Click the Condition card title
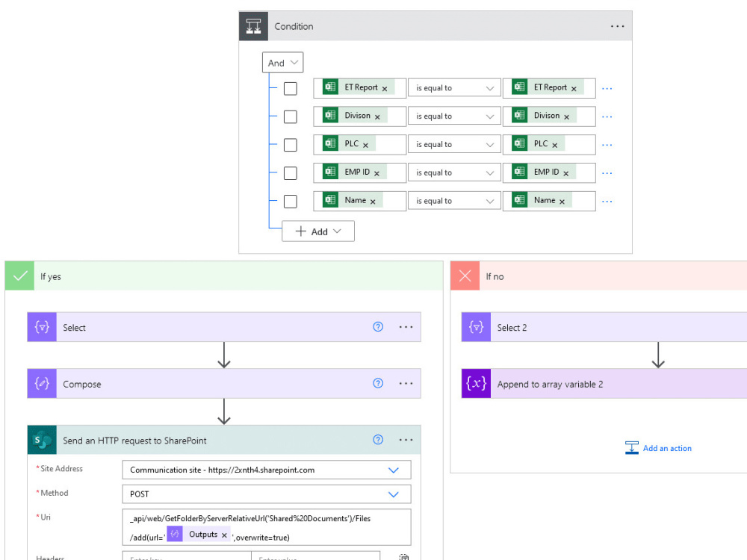 click(294, 26)
